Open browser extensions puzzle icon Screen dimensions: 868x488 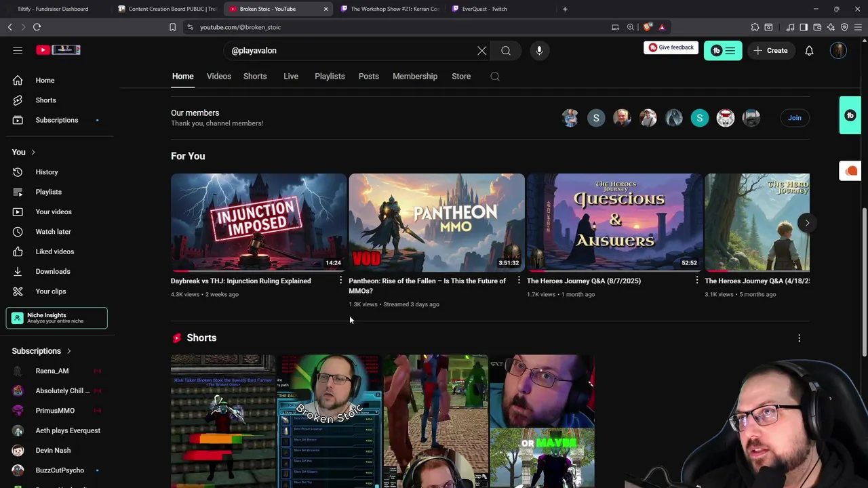point(755,27)
